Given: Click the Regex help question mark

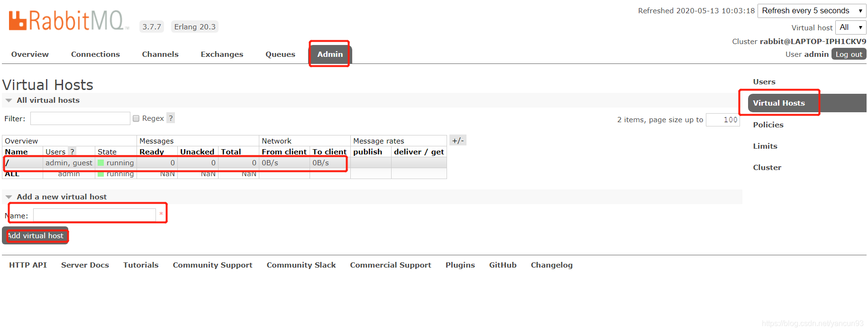Looking at the screenshot, I should pyautogui.click(x=171, y=118).
